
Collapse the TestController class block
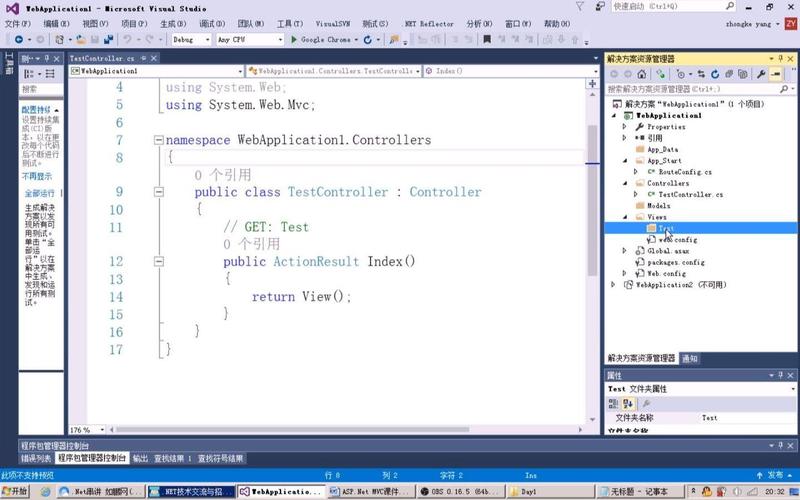(159, 192)
